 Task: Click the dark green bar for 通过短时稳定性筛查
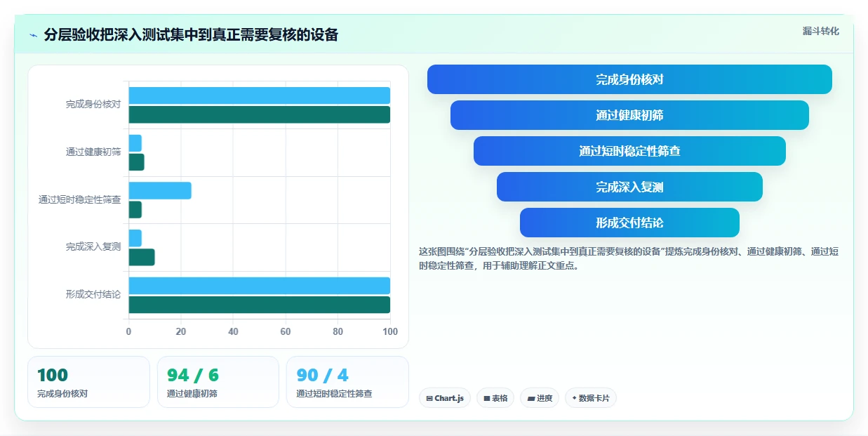tap(135, 209)
